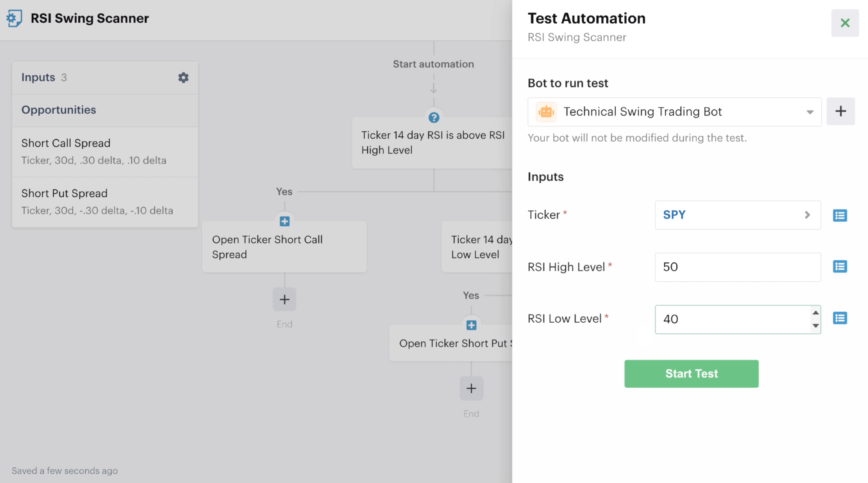Click the Inputs 3 panel header

[x=105, y=77]
